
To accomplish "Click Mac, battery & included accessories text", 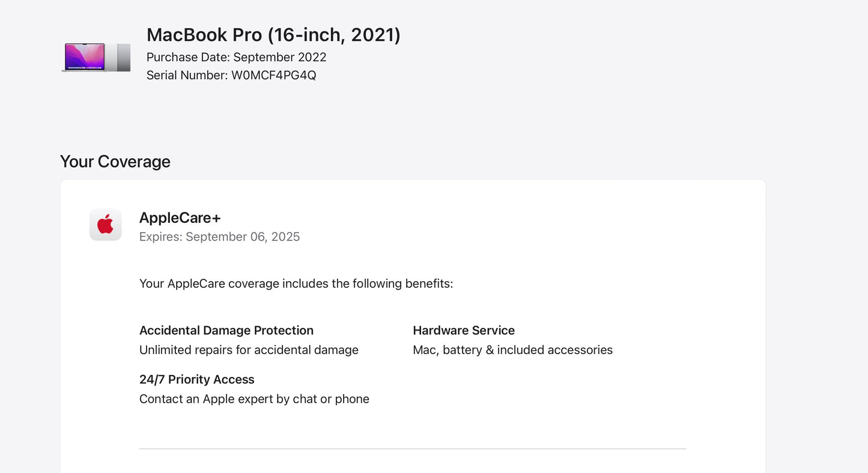I will 512,349.
